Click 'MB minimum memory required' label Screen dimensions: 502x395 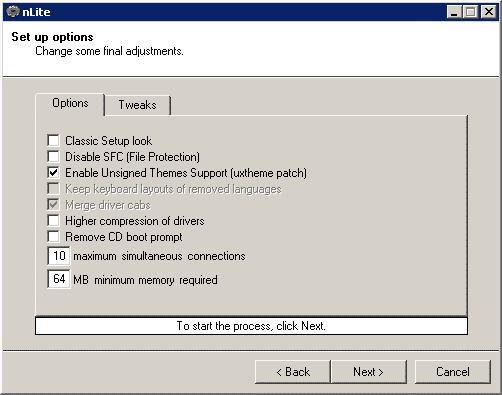(x=145, y=280)
